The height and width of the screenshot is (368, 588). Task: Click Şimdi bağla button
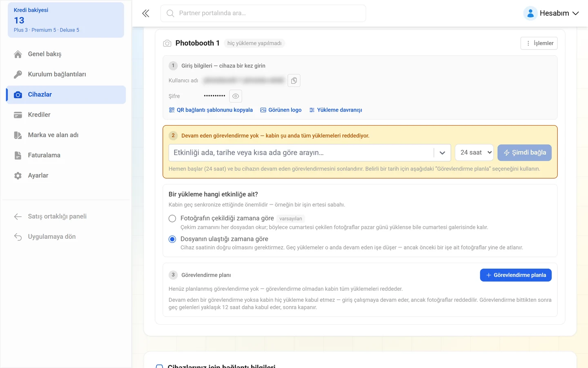tap(524, 153)
